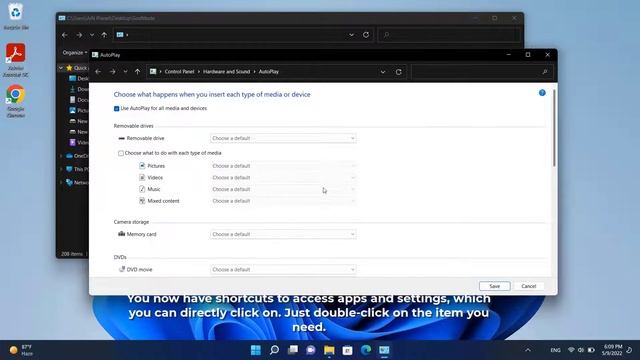
Task: Click the Save button
Action: pyautogui.click(x=494, y=286)
